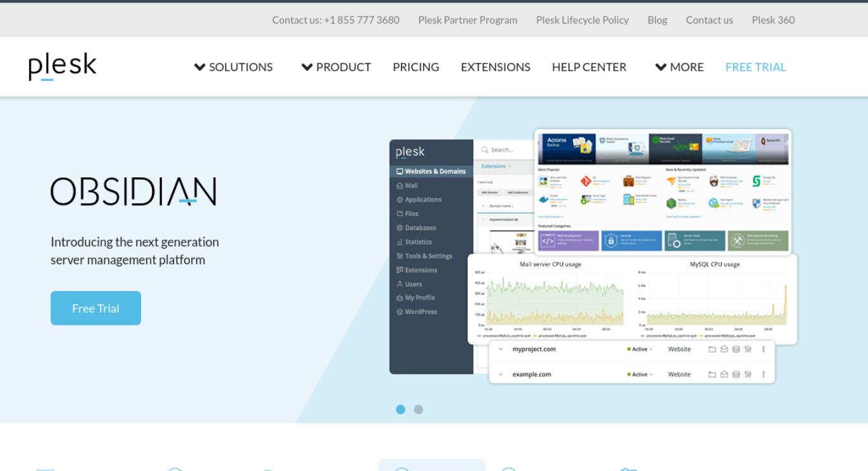Click the Plesk Migrator suitcase icon
868x471 pixels.
point(628,181)
